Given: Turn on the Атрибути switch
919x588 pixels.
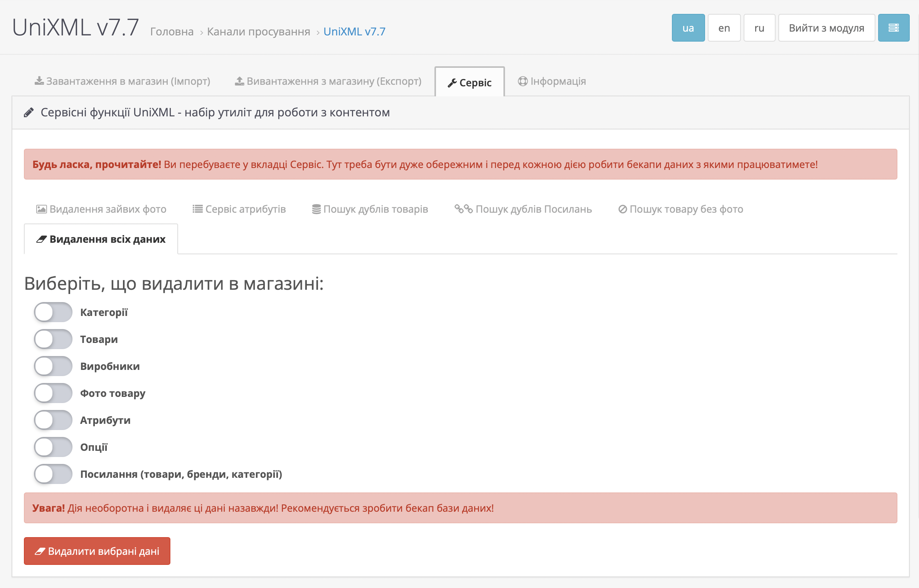Looking at the screenshot, I should [53, 420].
